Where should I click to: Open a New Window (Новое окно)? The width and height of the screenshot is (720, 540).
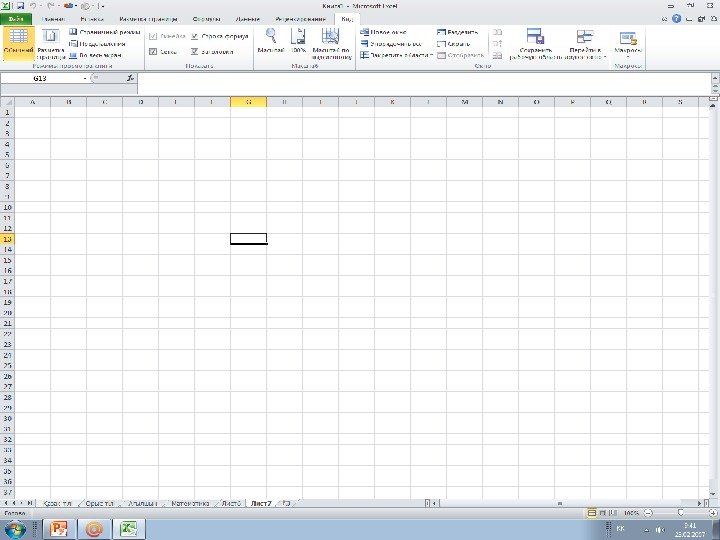383,32
